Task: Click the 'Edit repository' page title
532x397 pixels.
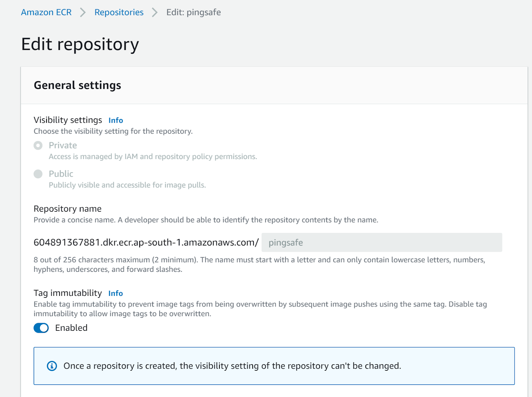Action: click(80, 44)
